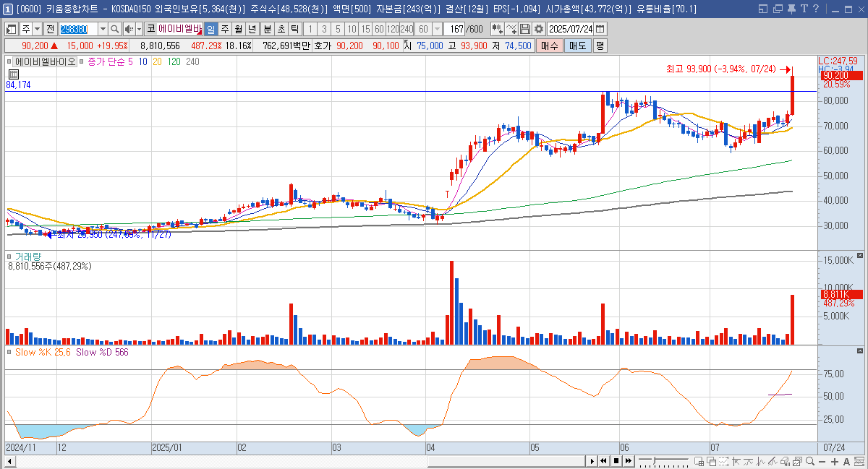Select the 240 interval preset button
Viewport: 868px width, 469px height.
[406, 29]
